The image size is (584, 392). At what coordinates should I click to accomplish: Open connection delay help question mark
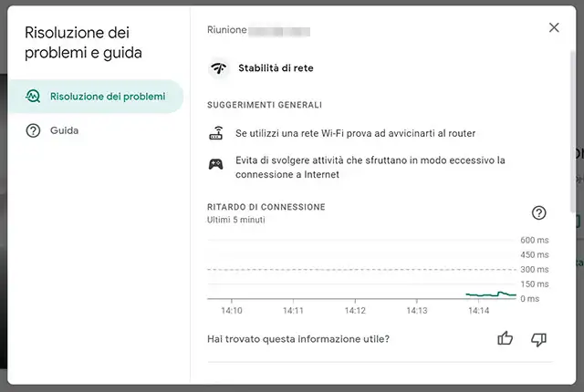pyautogui.click(x=538, y=213)
